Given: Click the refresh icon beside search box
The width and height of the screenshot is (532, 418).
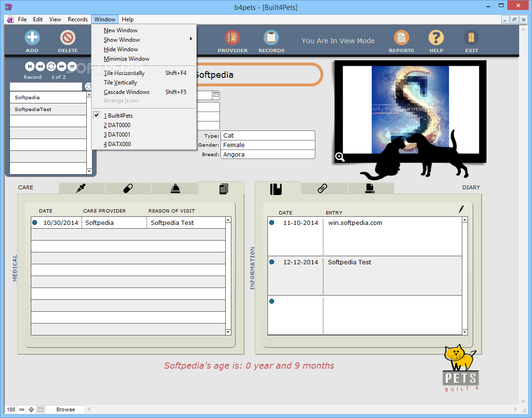Looking at the screenshot, I should (88, 86).
